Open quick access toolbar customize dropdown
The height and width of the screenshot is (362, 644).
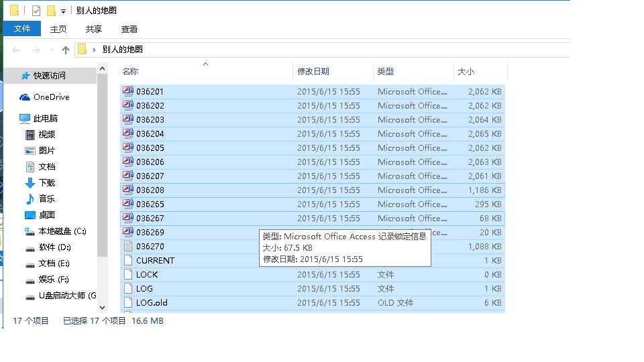point(63,11)
